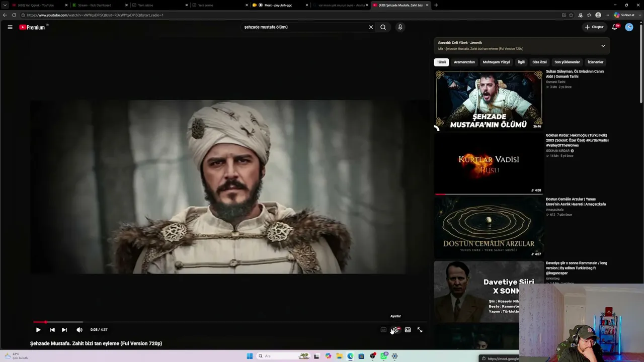Open the tab search dropdown arrow
The image size is (644, 362).
click(x=5, y=5)
